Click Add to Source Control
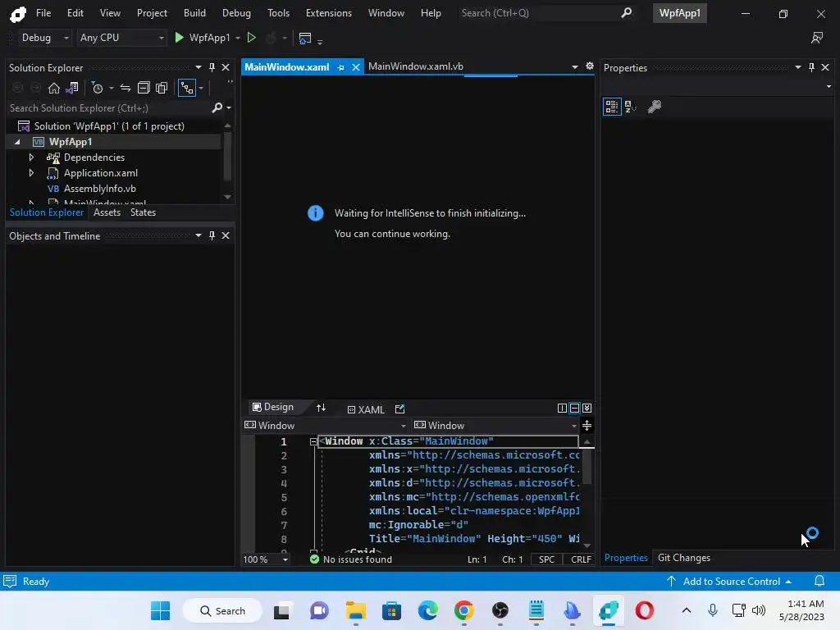840x630 pixels. [729, 582]
